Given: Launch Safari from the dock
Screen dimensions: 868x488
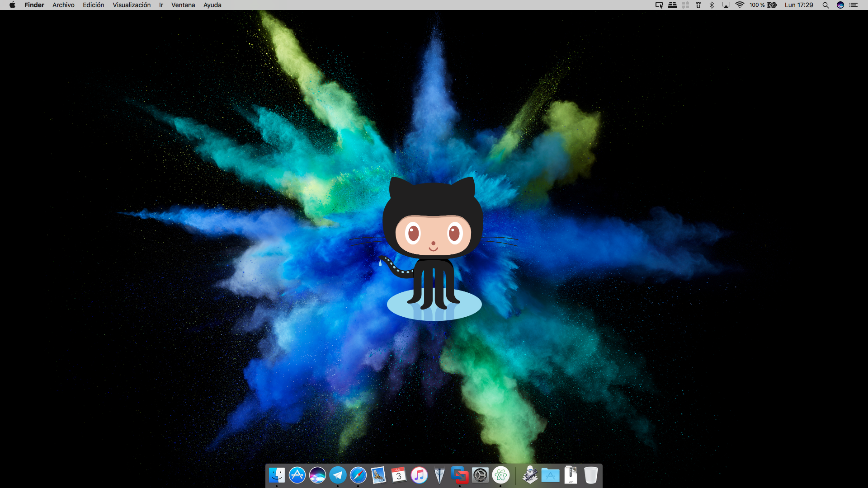Looking at the screenshot, I should (x=358, y=475).
